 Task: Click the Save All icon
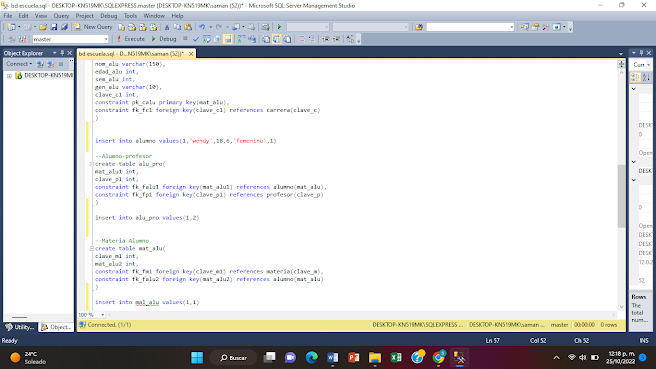tap(64, 27)
